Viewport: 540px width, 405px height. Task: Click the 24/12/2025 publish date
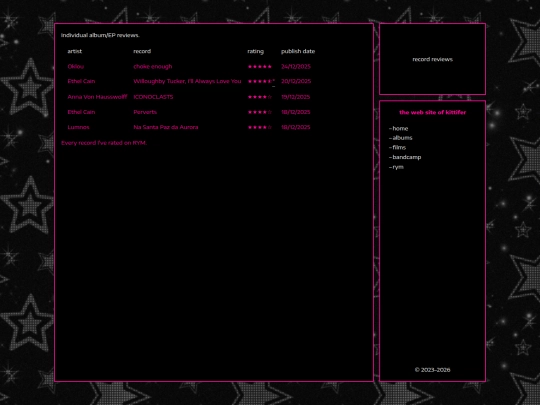296,66
